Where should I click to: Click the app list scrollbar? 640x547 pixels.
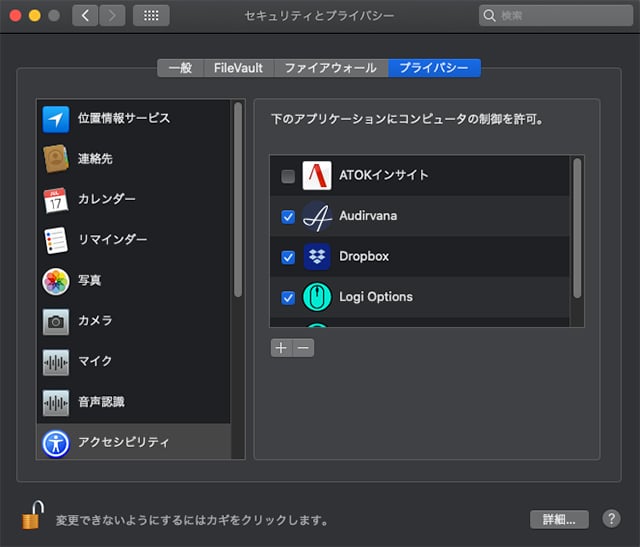tap(577, 229)
